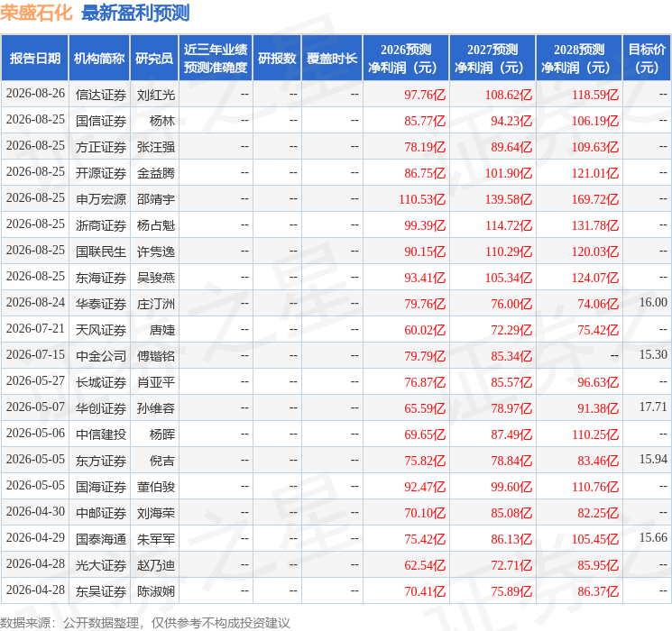Click 东海证券 institution cell
This screenshot has width=672, height=631.
tap(101, 278)
